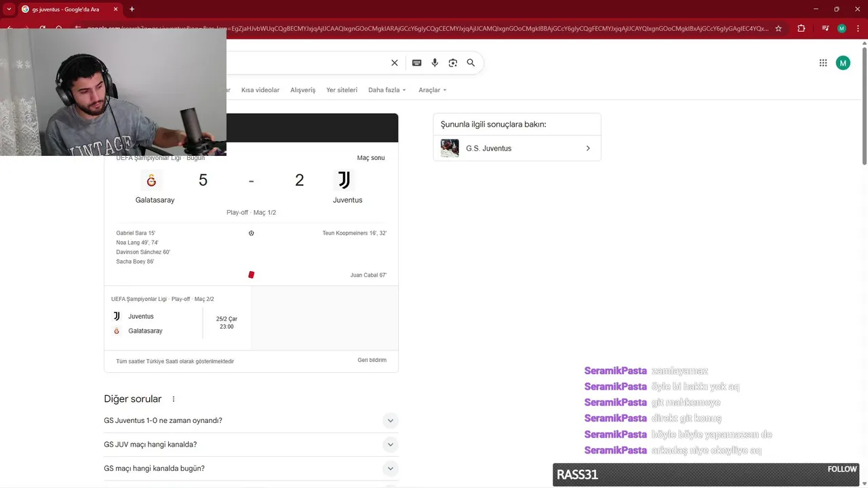868x488 pixels.
Task: Click chat message 'zamlayamaz'
Action: click(679, 371)
